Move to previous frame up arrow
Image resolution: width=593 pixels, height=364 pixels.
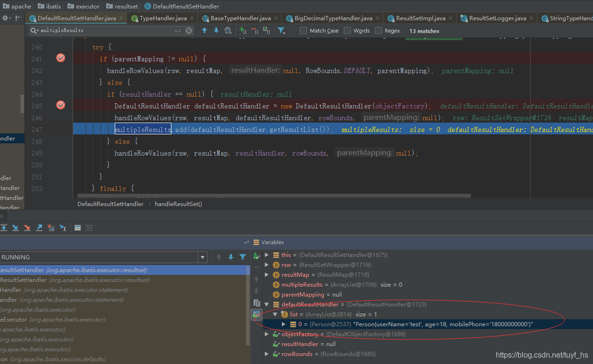(x=219, y=257)
